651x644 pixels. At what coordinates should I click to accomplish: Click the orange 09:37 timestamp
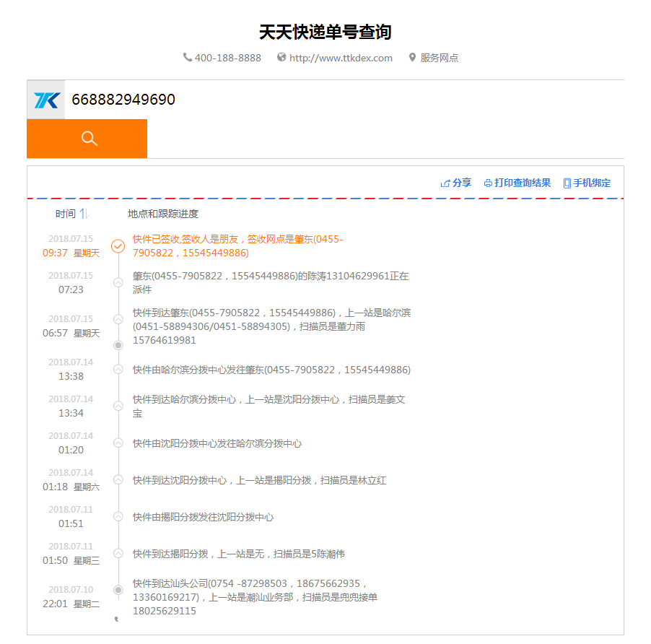(56, 253)
